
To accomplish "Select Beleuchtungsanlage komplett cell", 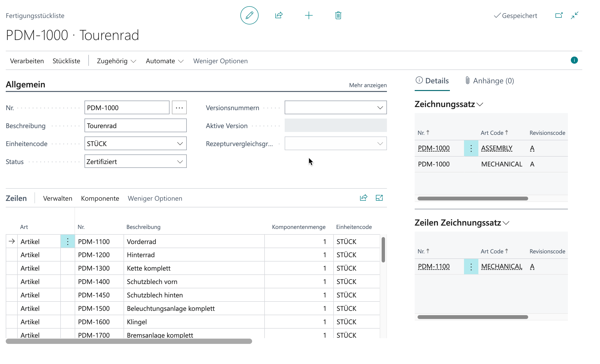I will click(x=194, y=308).
